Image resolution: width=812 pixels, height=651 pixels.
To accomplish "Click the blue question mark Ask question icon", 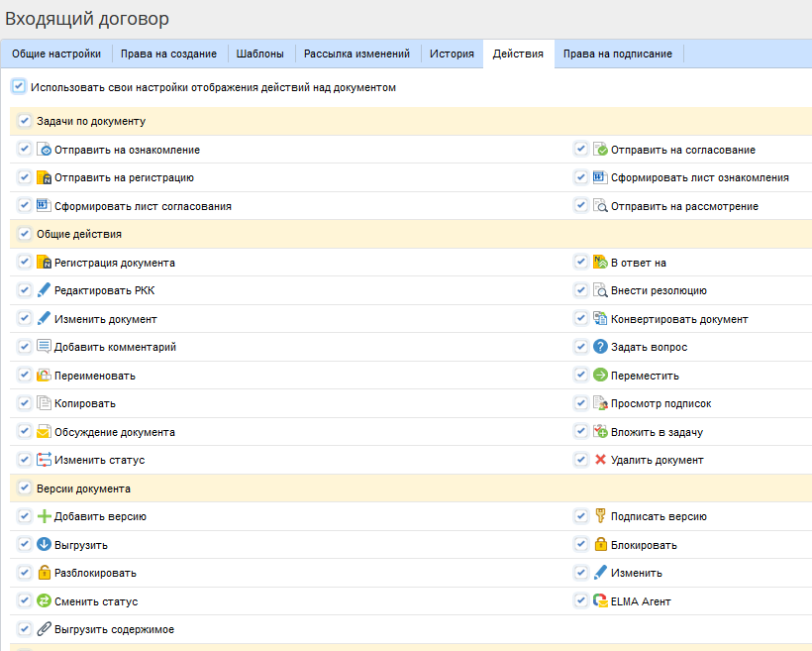I will point(600,347).
